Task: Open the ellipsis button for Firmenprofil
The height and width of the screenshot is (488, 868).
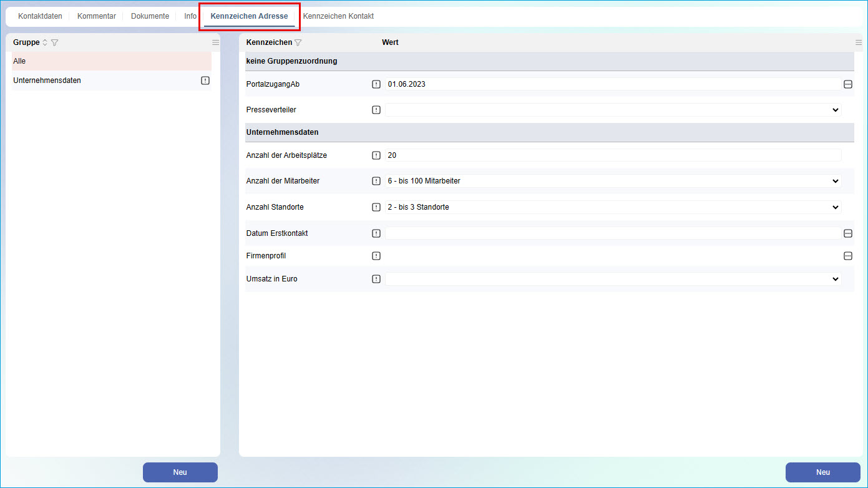Action: point(848,256)
